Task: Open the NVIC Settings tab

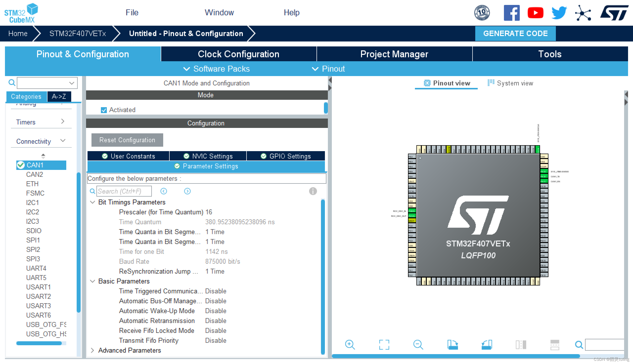Action: click(208, 156)
